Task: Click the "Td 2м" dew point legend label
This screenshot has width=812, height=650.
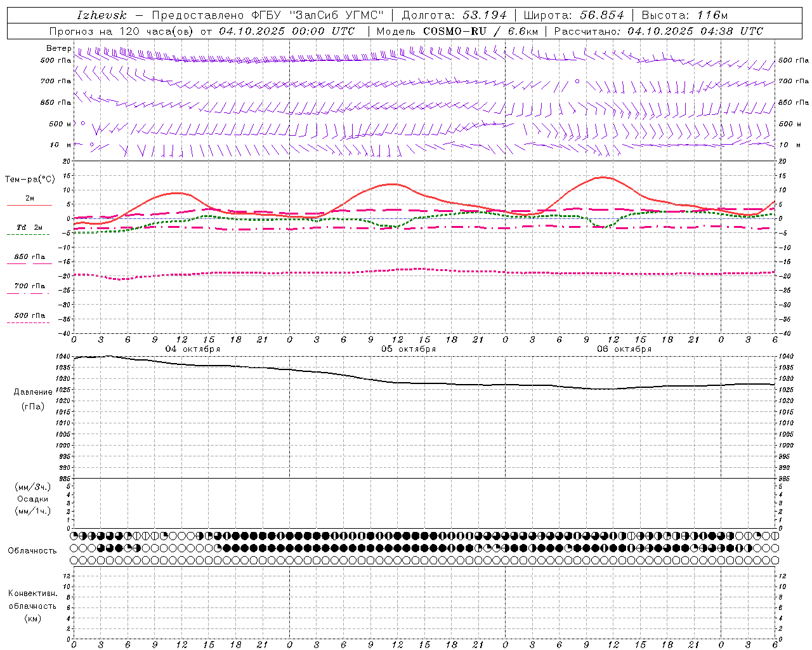Action: tap(29, 227)
